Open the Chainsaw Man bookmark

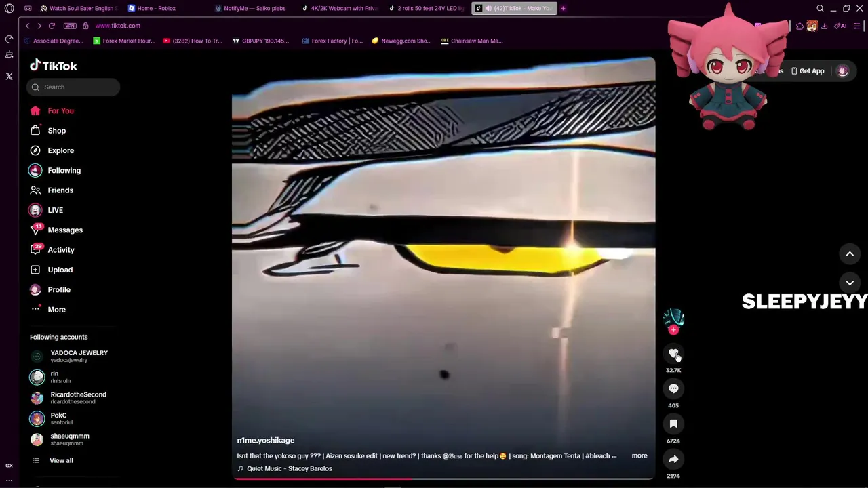472,41
